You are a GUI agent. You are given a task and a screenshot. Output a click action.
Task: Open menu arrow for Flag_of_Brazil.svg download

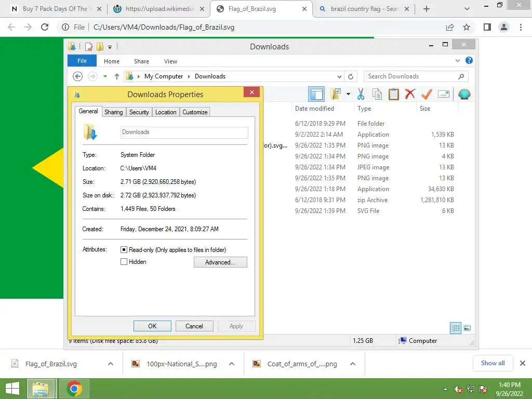pyautogui.click(x=111, y=364)
